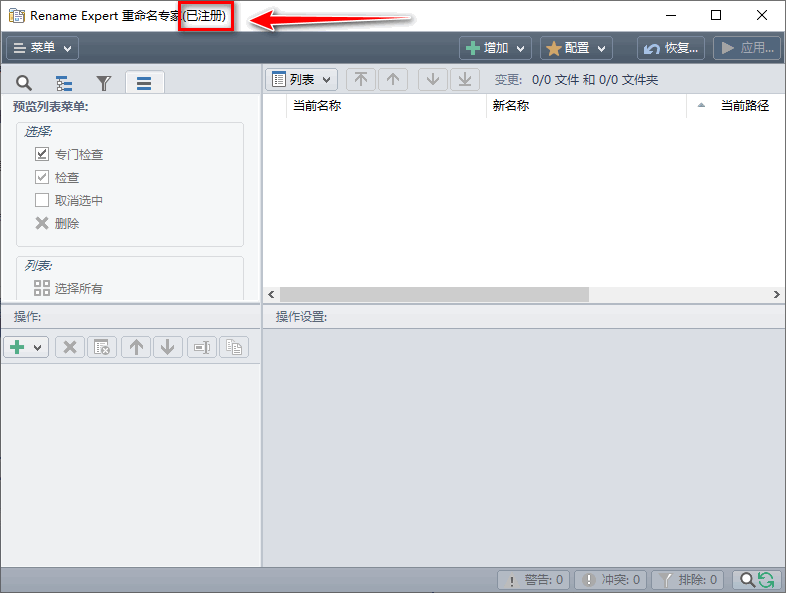Move selected item to bottom arrow
The height and width of the screenshot is (593, 786).
point(465,79)
